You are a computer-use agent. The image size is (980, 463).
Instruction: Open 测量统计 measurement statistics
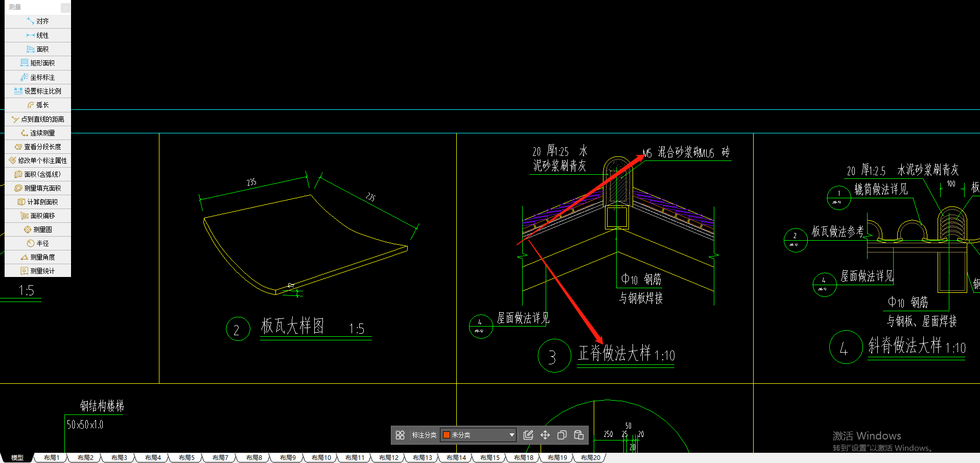[38, 271]
